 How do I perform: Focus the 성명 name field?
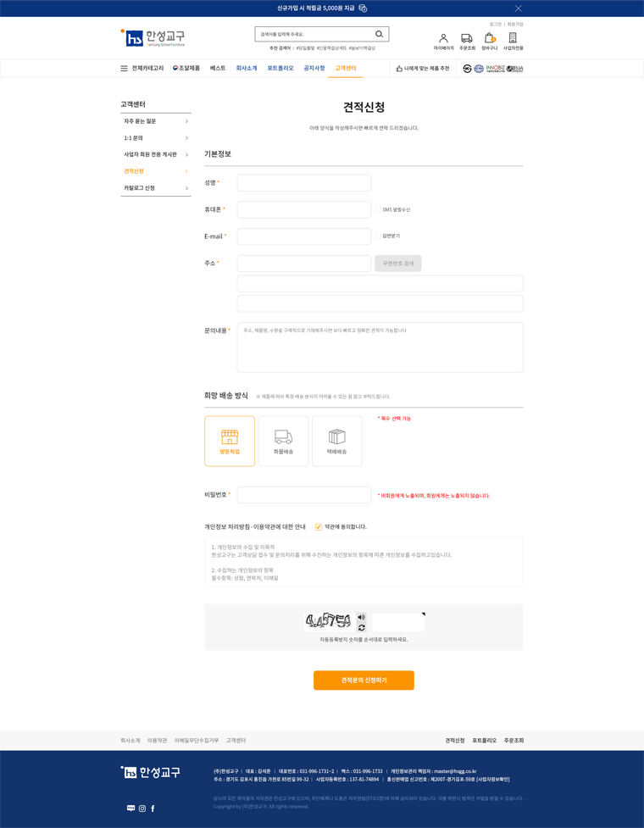[304, 183]
